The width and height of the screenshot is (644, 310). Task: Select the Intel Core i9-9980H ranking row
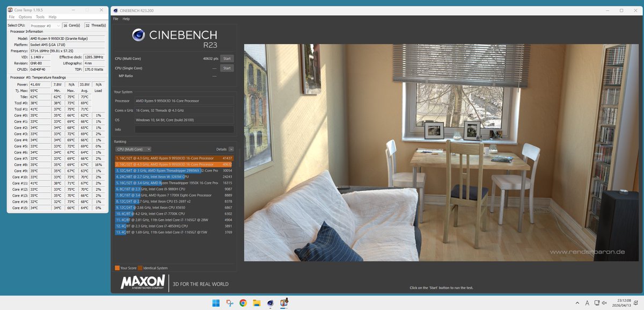(174, 189)
